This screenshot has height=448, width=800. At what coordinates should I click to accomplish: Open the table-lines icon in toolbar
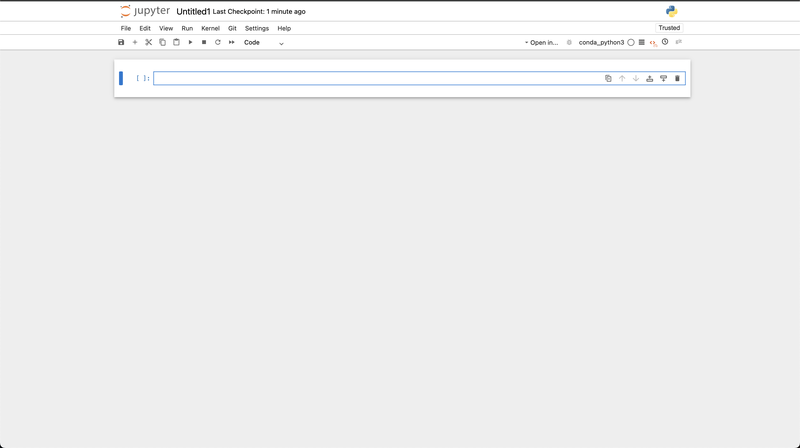point(641,42)
